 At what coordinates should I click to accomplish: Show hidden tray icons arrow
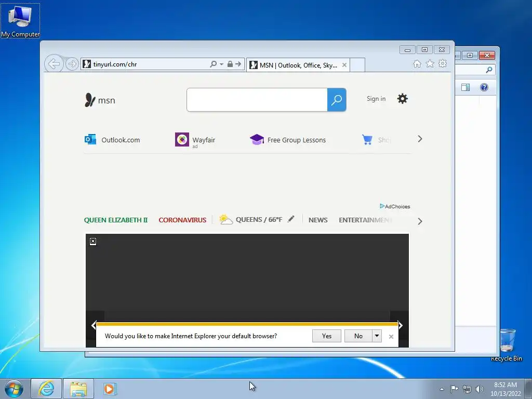tap(442, 389)
